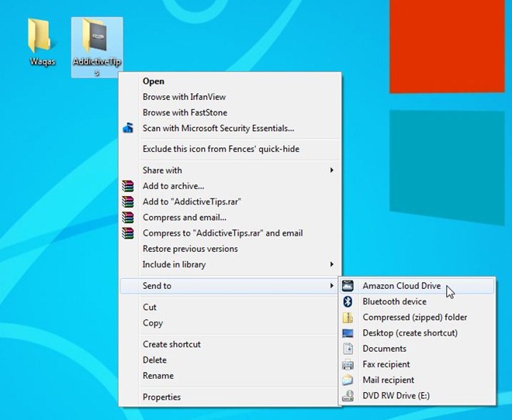
Task: Click WinRAR icon beside Add to "AddictiveTips.rar"
Action: [x=128, y=201]
